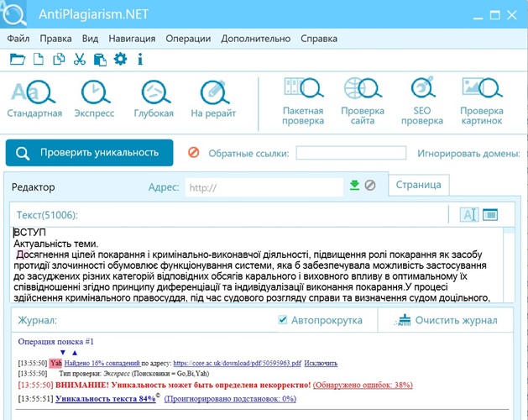528x420 pixels.
Task: Open the core.ac.uk PDF link
Action: (237, 363)
